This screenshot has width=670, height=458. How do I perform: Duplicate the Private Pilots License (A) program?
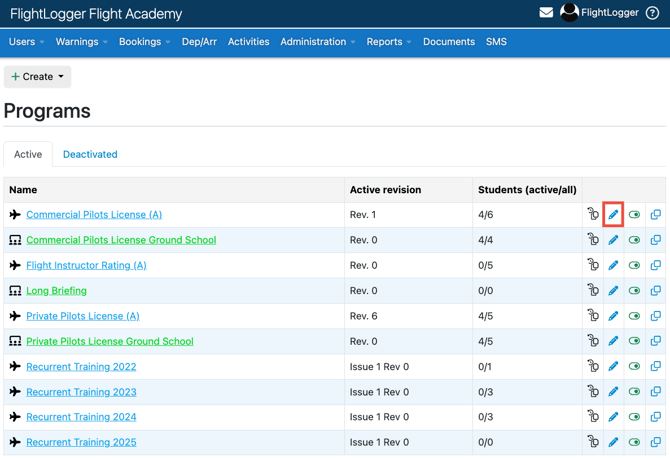coord(655,316)
